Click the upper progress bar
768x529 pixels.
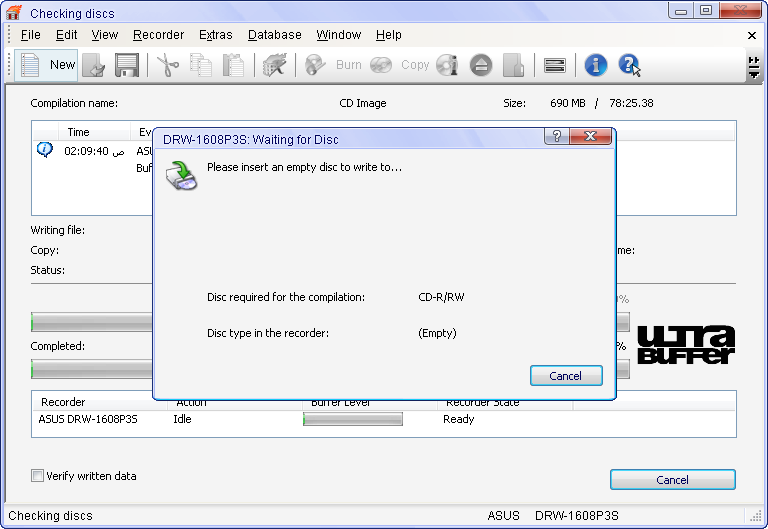coord(92,322)
